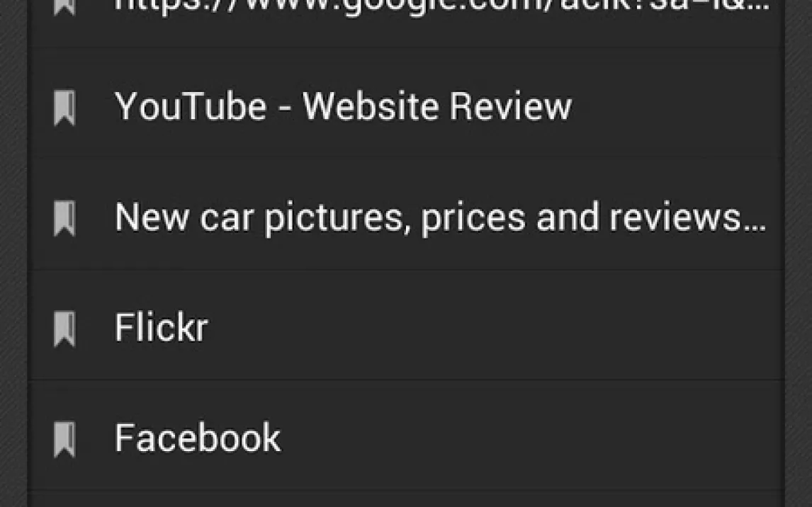The height and width of the screenshot is (507, 812).
Task: Click the word "YouTube" in the bookmark list
Action: pos(191,107)
